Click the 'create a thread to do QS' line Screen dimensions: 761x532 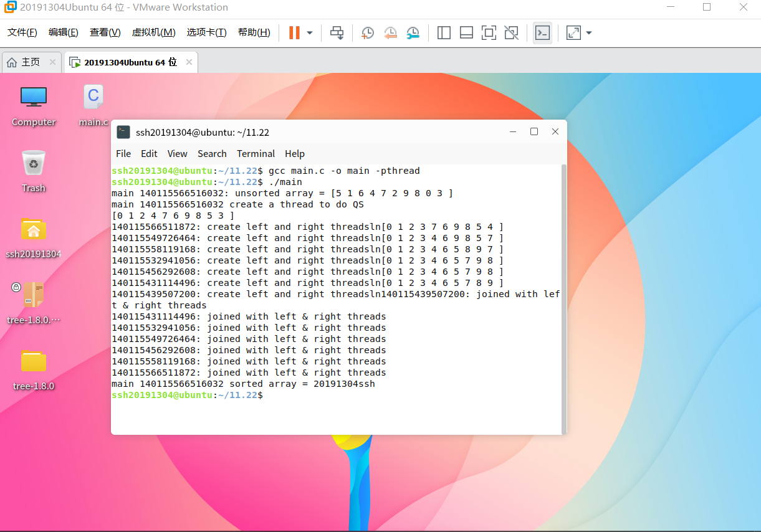pyautogui.click(x=237, y=204)
